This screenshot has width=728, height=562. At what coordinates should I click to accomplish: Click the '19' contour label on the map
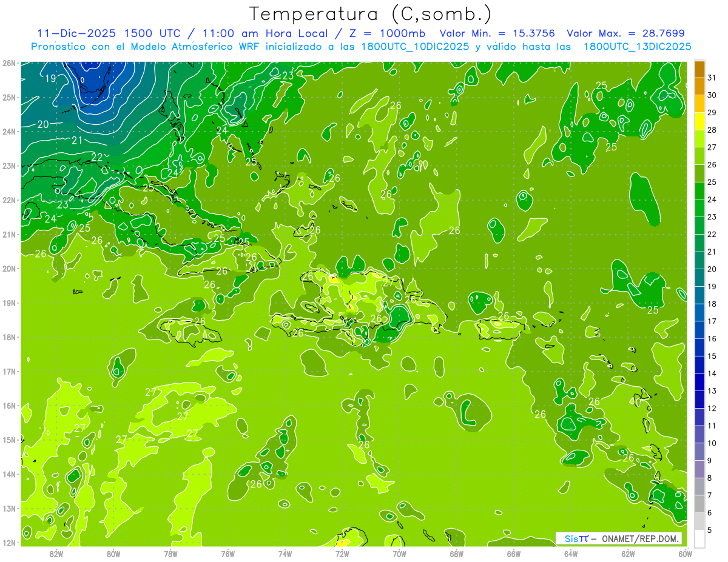(51, 78)
